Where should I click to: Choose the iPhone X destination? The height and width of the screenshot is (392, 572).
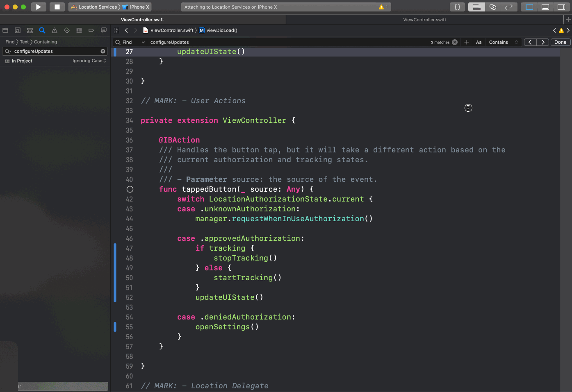pyautogui.click(x=136, y=7)
